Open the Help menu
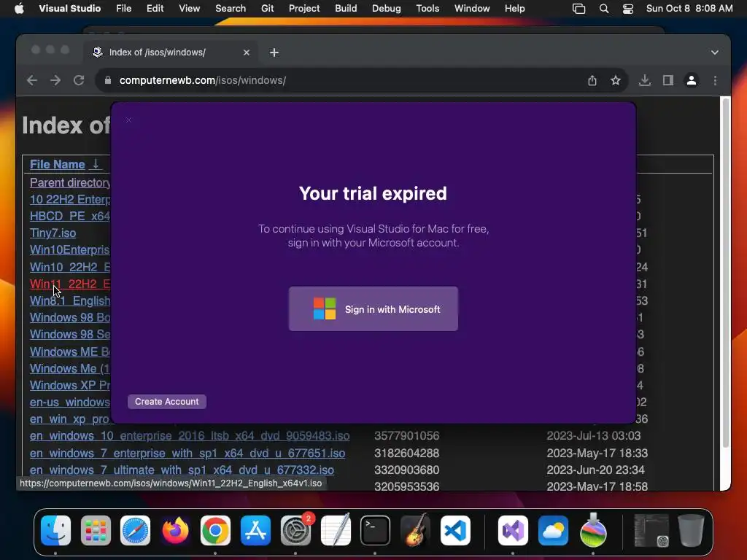Viewport: 747px width, 560px height. 514,9
